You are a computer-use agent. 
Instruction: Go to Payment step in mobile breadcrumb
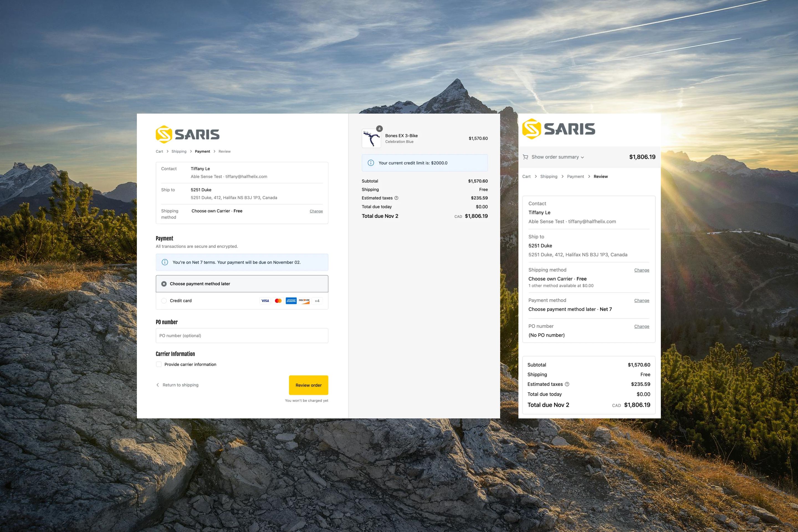pyautogui.click(x=575, y=177)
